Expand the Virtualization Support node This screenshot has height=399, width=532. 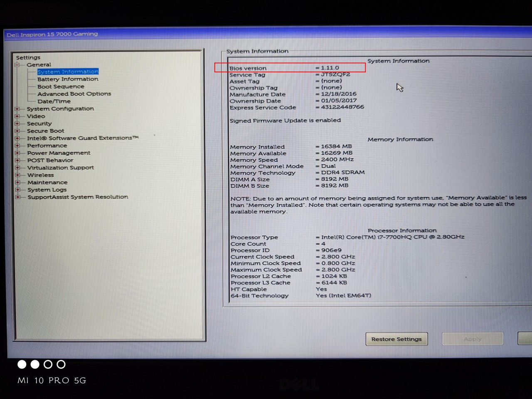(17, 167)
